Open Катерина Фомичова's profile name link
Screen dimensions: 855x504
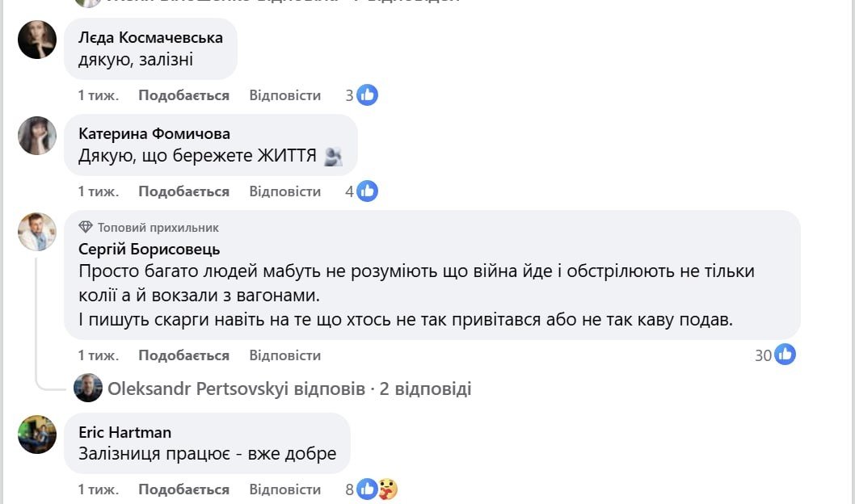(154, 133)
